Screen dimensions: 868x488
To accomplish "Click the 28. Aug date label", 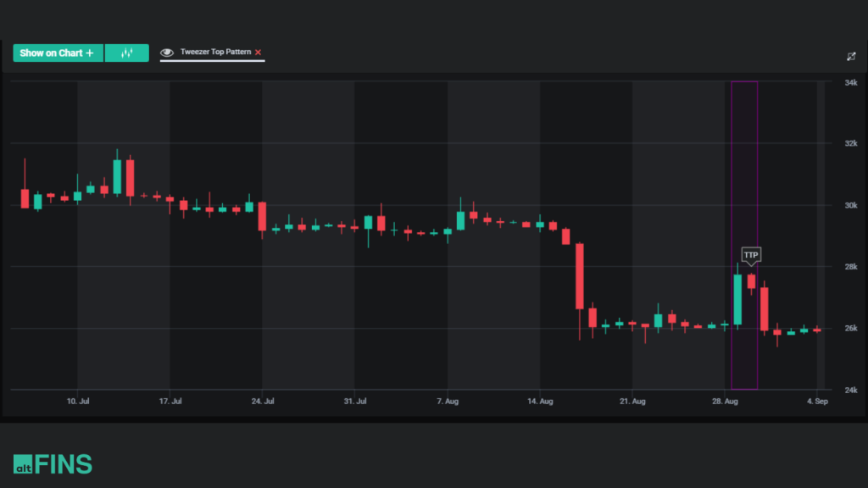I will (x=725, y=401).
